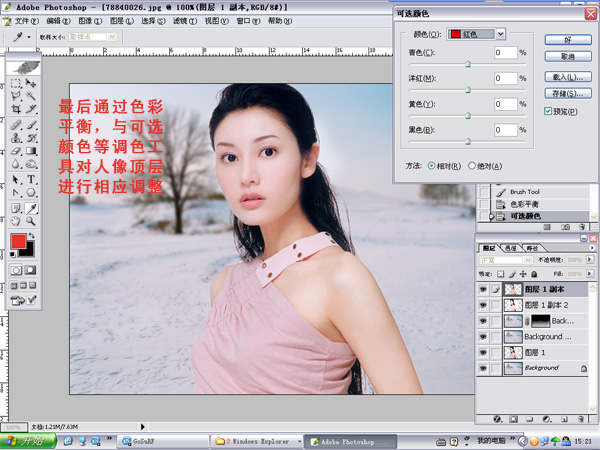Choose the Brush tool in toolbox
Screen dimensions: 600x450
(31, 125)
